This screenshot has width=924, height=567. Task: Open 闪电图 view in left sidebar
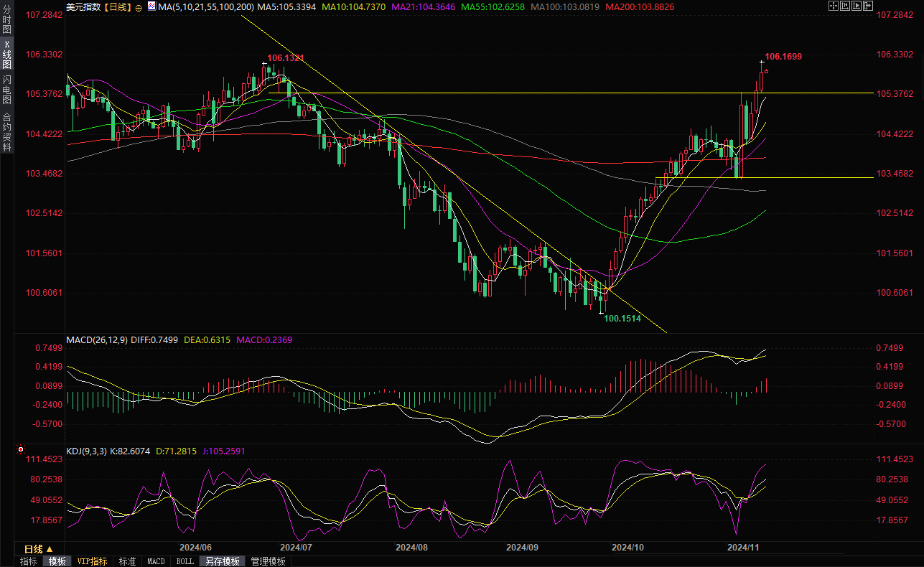tap(6, 89)
